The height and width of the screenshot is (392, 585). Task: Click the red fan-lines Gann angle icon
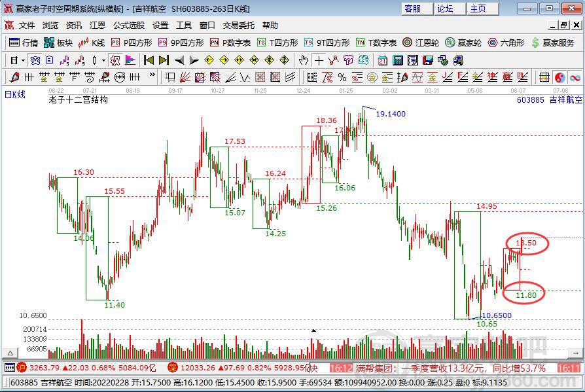[185, 78]
